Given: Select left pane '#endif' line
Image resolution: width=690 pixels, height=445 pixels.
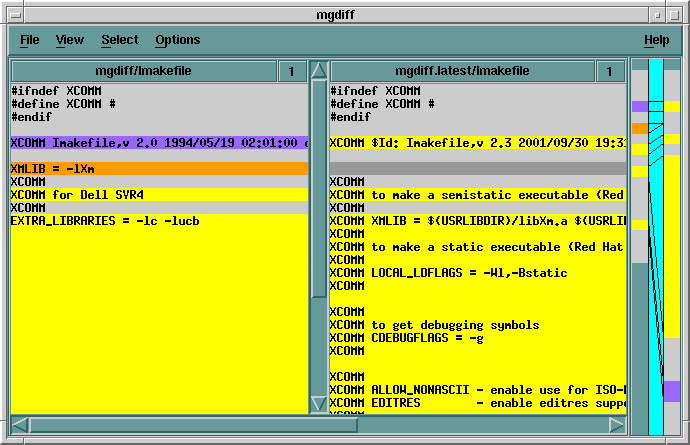Looking at the screenshot, I should click(159, 117).
